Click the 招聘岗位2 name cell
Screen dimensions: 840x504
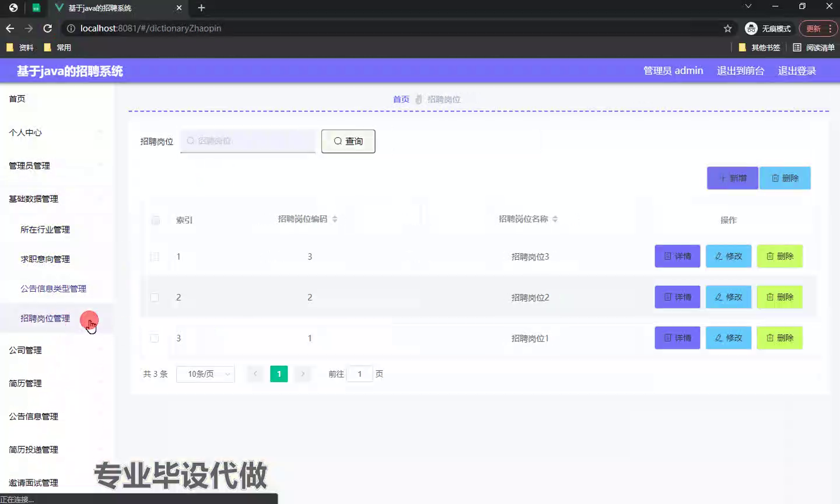(530, 297)
